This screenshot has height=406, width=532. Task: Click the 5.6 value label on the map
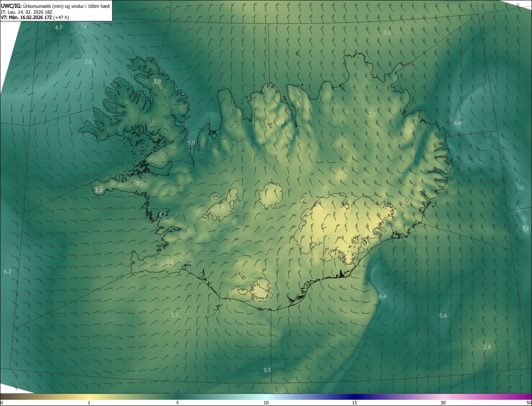pyautogui.click(x=443, y=316)
